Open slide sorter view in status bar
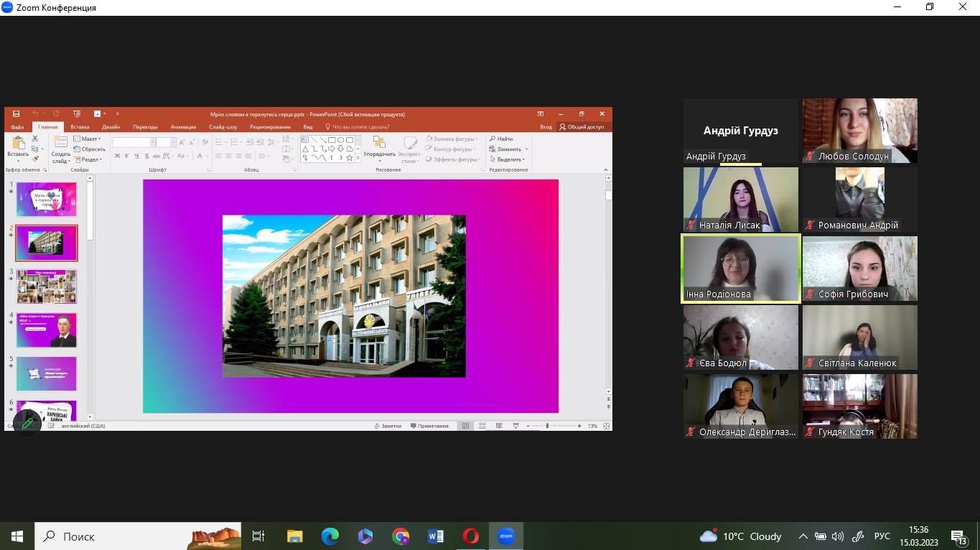The height and width of the screenshot is (550, 980). 482,426
